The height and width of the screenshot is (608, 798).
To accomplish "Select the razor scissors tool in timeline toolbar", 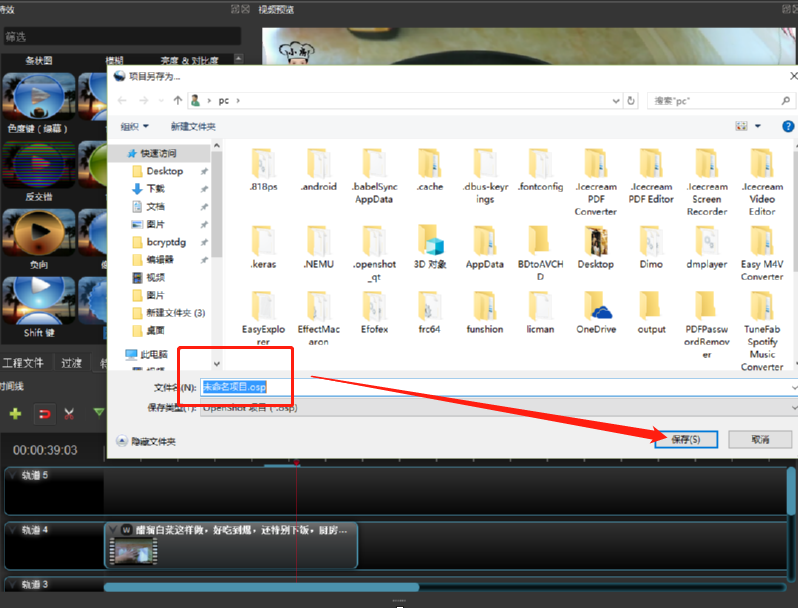I will pyautogui.click(x=69, y=414).
